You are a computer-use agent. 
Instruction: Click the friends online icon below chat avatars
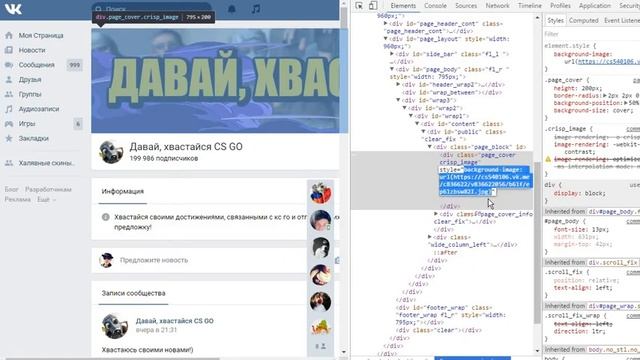(320, 346)
